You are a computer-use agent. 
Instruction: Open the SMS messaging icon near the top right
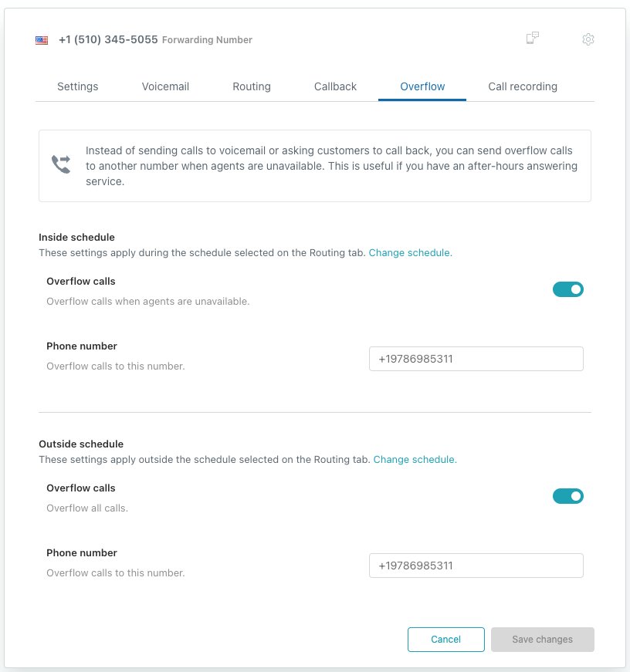pos(532,37)
